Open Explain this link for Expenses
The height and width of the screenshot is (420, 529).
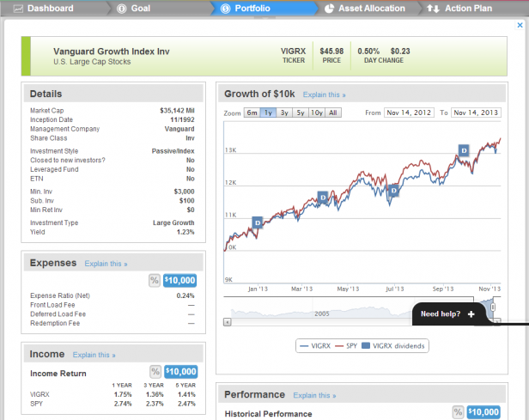106,264
